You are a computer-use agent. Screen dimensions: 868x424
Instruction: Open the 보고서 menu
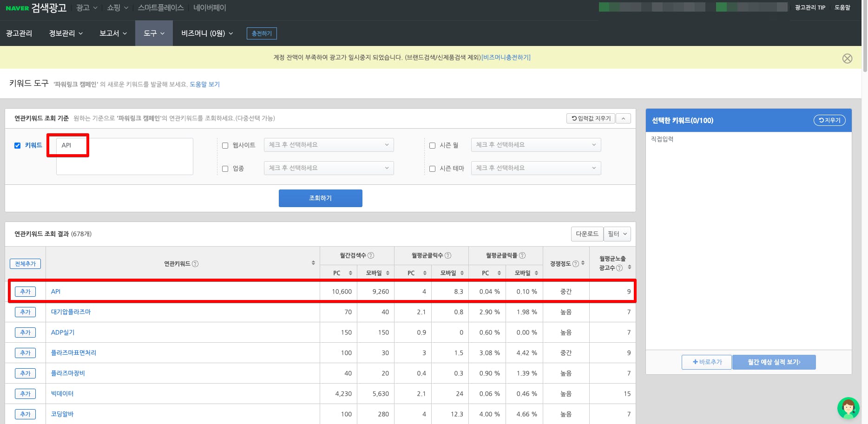(x=113, y=33)
